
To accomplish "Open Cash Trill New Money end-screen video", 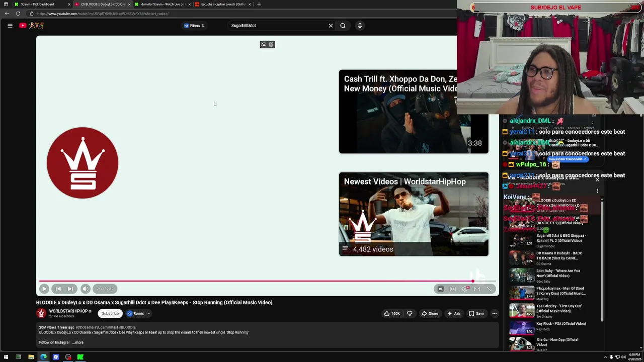I will point(414,112).
